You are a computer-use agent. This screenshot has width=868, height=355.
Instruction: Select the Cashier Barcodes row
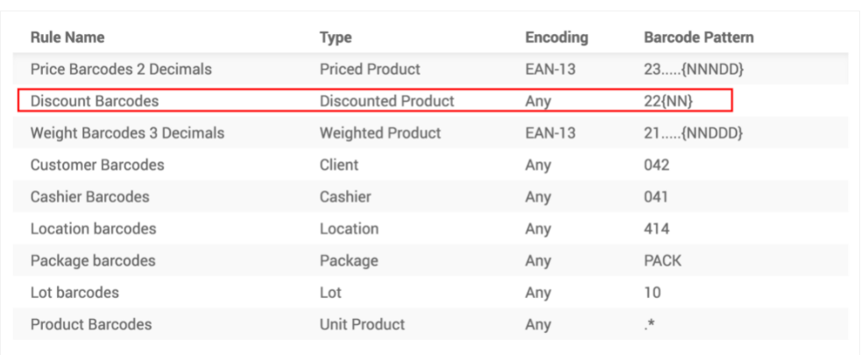pos(430,196)
